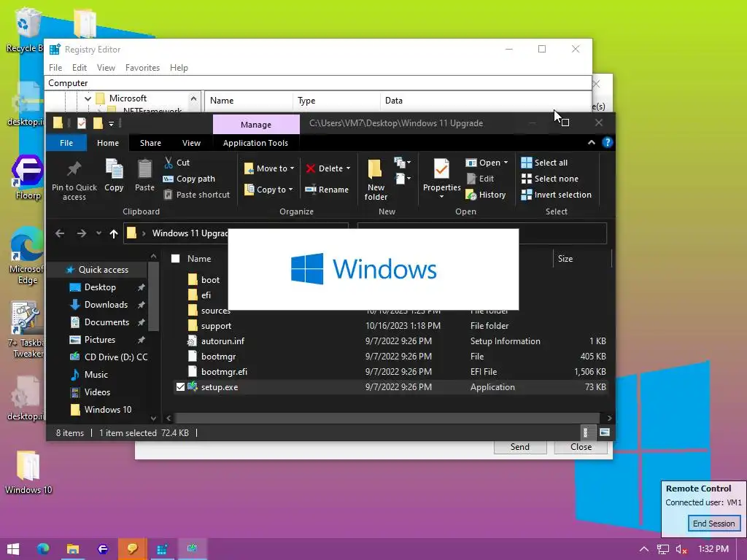Viewport: 747px width, 560px height.
Task: Click the Manage contextual tab
Action: (256, 124)
